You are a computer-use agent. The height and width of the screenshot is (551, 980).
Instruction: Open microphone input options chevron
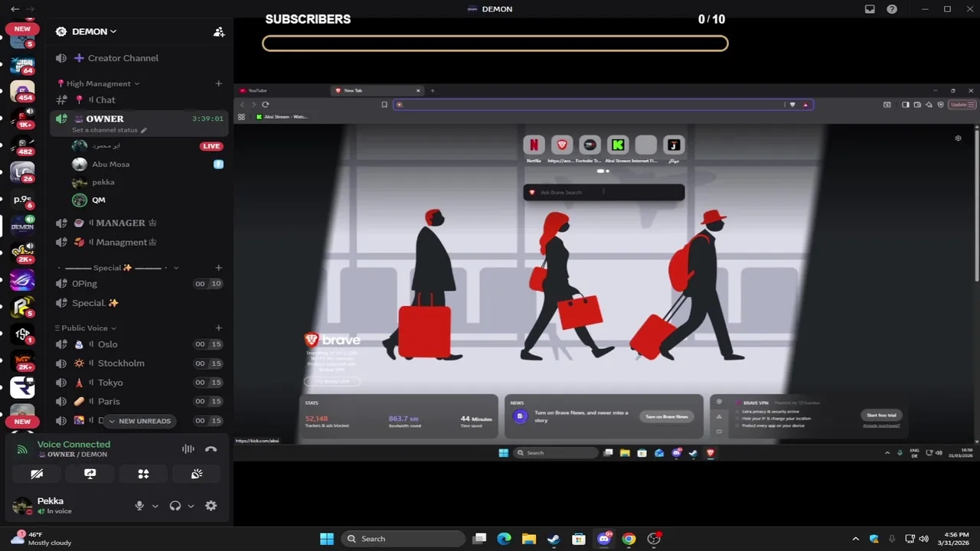[155, 506]
